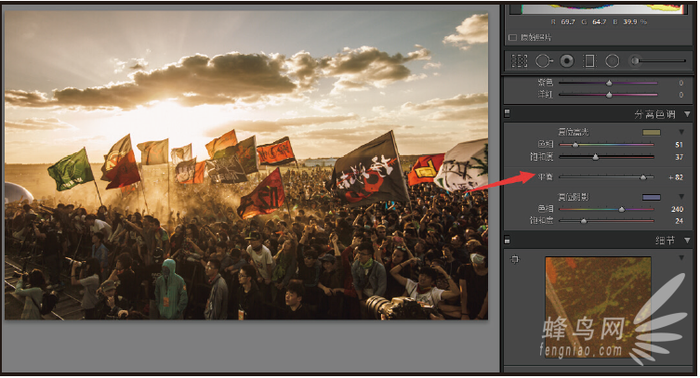The width and height of the screenshot is (700, 378).
Task: Expand the highlights section disclosure triangle
Action: tap(681, 132)
